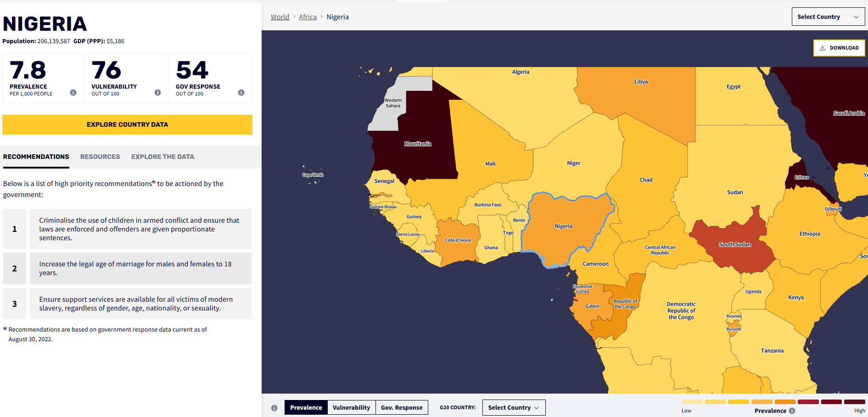868x417 pixels.
Task: Click the Vulnerability info icon
Action: (157, 92)
